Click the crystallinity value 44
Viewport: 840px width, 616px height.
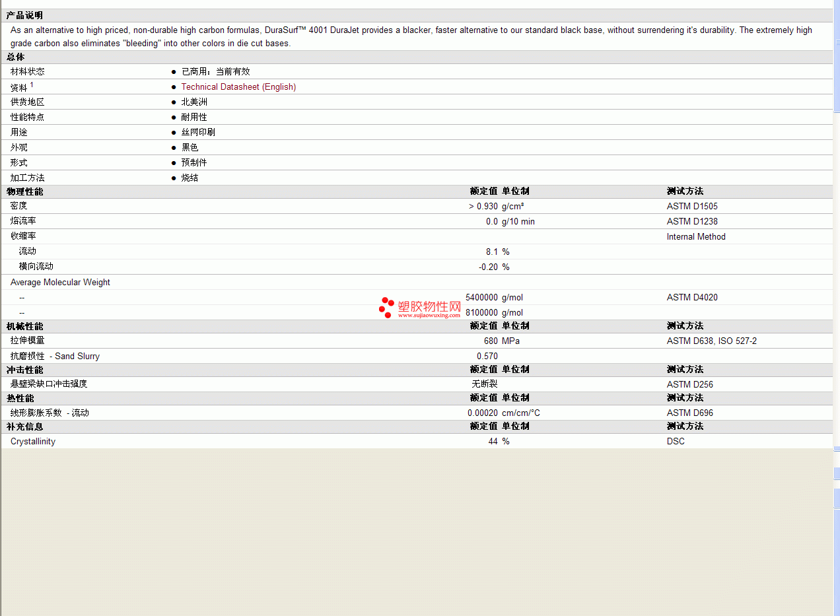493,441
